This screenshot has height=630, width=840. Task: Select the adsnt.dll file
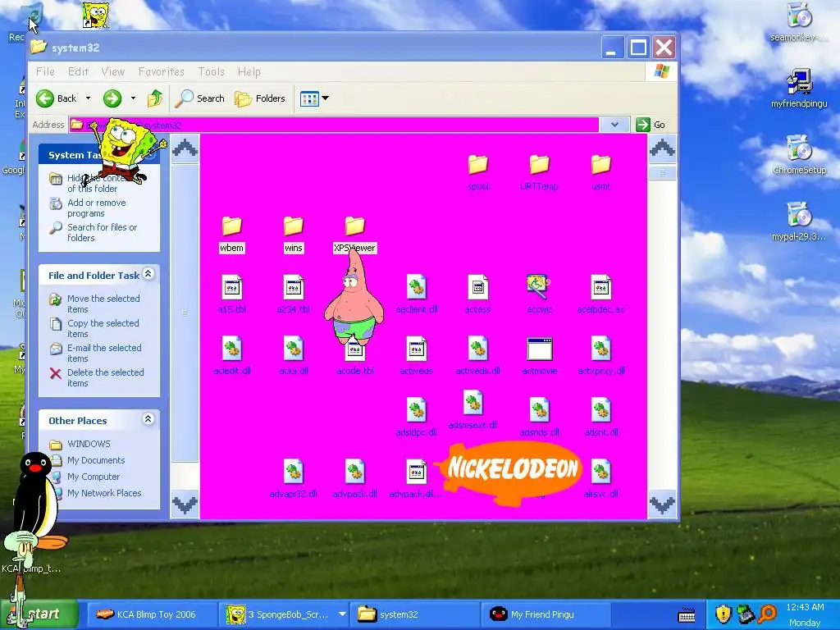coord(600,418)
